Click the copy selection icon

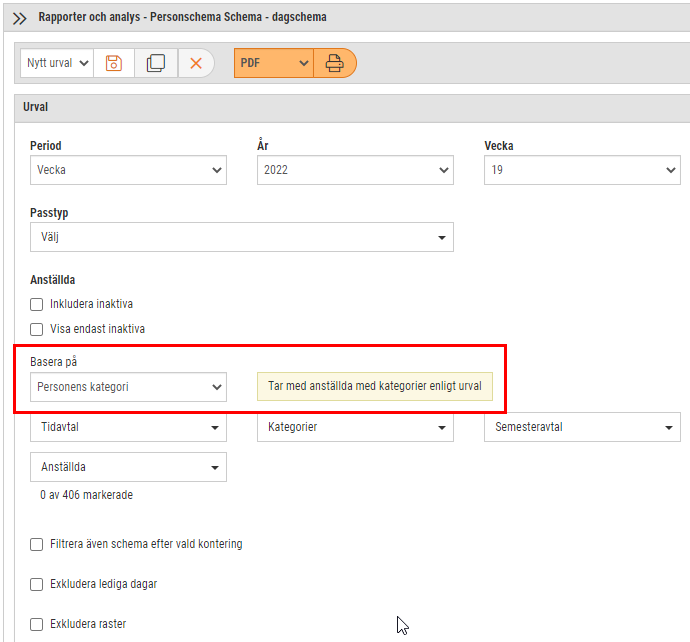click(156, 63)
